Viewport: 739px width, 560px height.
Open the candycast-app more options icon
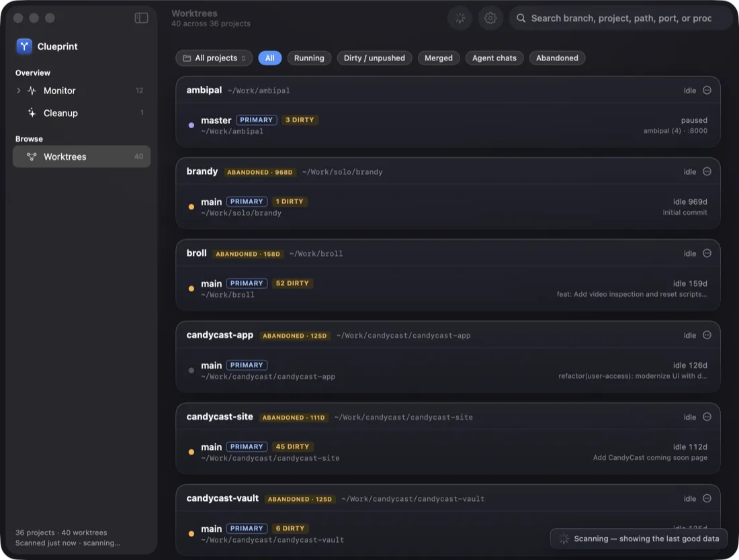[707, 335]
